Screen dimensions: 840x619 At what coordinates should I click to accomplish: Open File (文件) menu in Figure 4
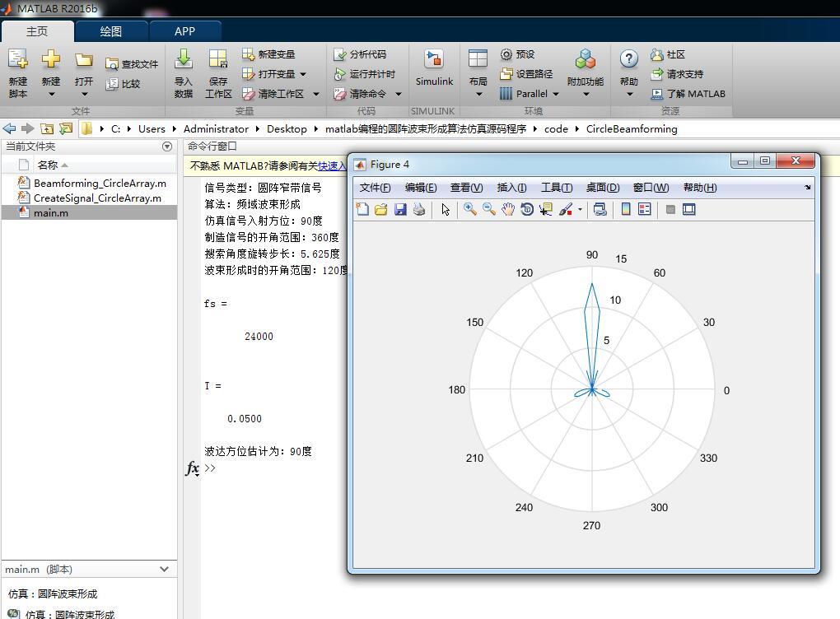tap(375, 188)
